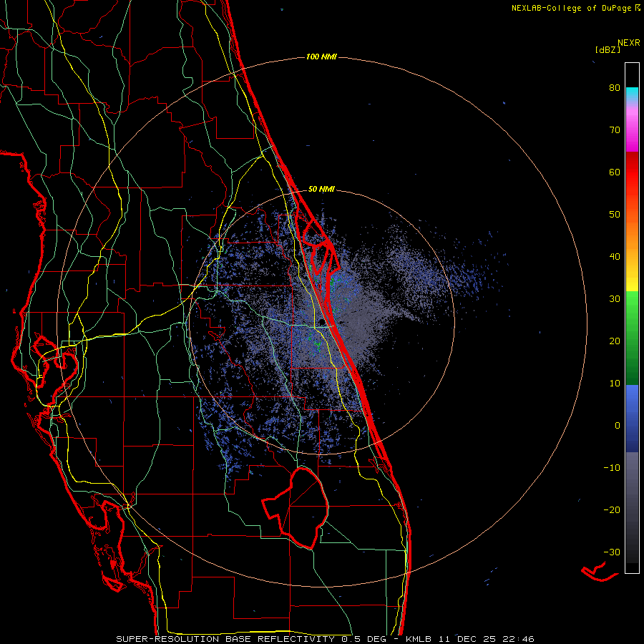The image size is (644, 644).
Task: Click the 20 value on the dBZ scale
Action: (x=615, y=341)
